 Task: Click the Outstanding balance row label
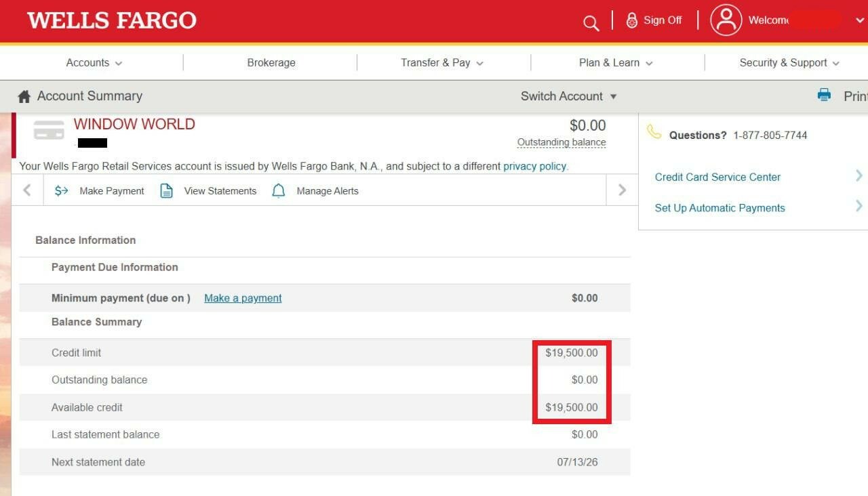tap(100, 379)
